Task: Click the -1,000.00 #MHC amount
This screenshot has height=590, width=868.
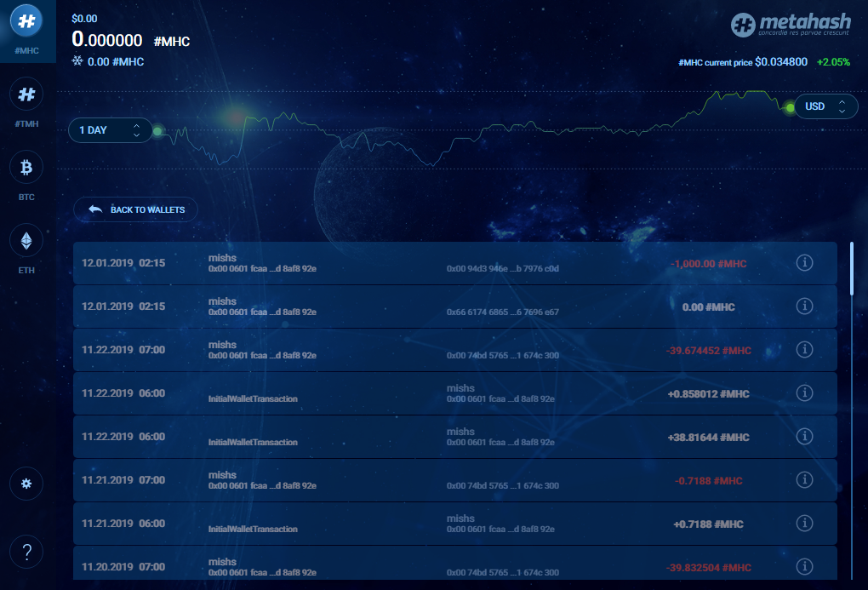Action: pyautogui.click(x=709, y=264)
